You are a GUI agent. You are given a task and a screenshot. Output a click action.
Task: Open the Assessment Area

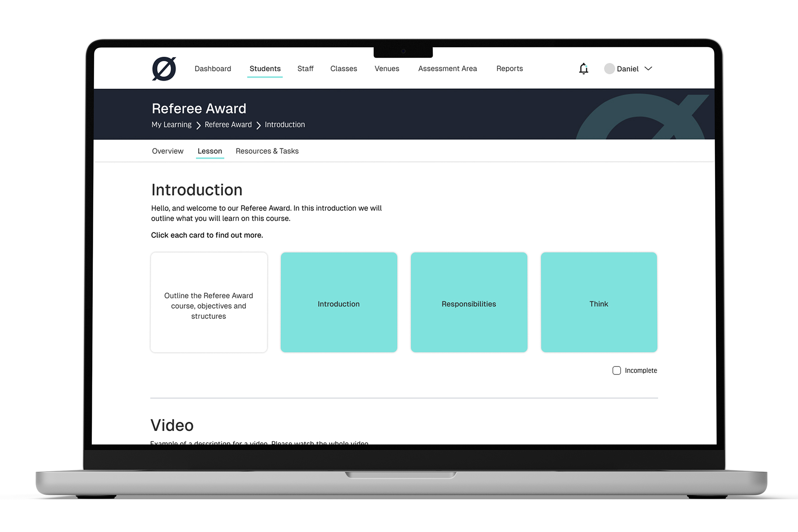[448, 68]
